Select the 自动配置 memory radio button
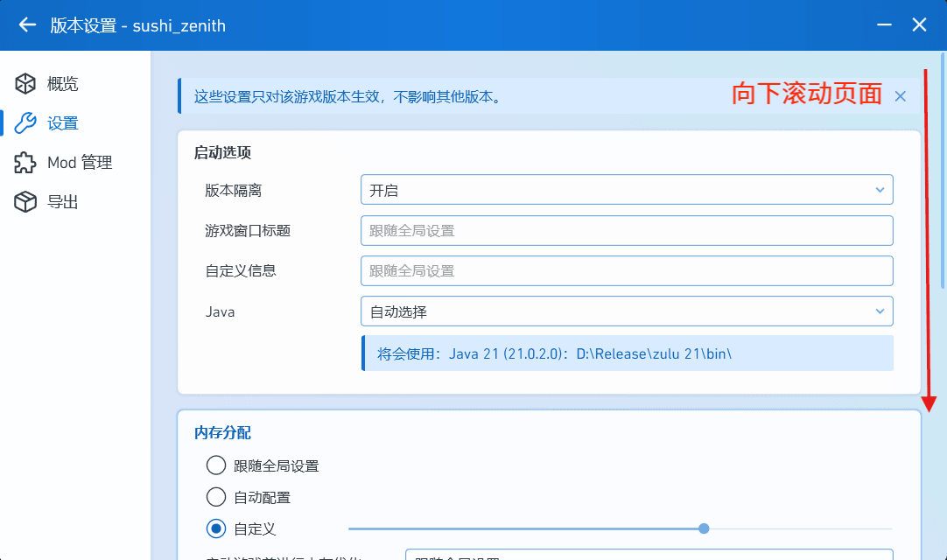This screenshot has height=560, width=947. point(215,497)
